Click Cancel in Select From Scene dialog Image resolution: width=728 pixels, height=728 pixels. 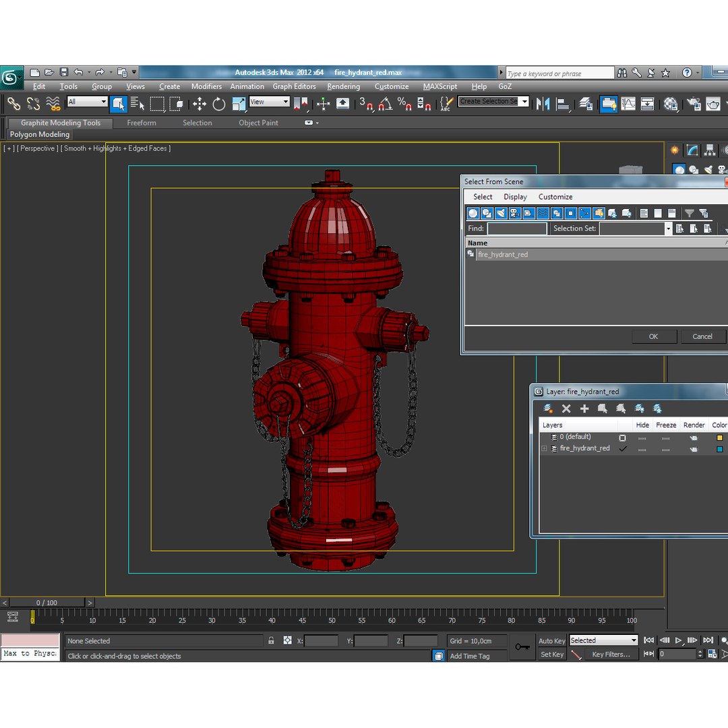(x=702, y=336)
